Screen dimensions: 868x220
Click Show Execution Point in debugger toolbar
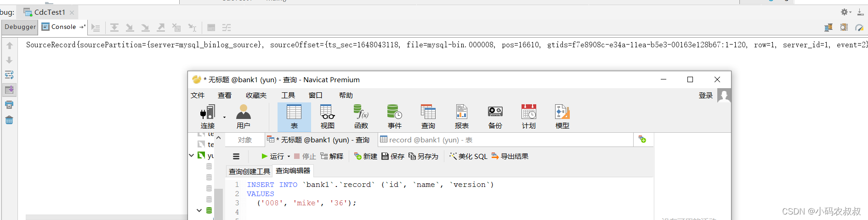coord(96,28)
